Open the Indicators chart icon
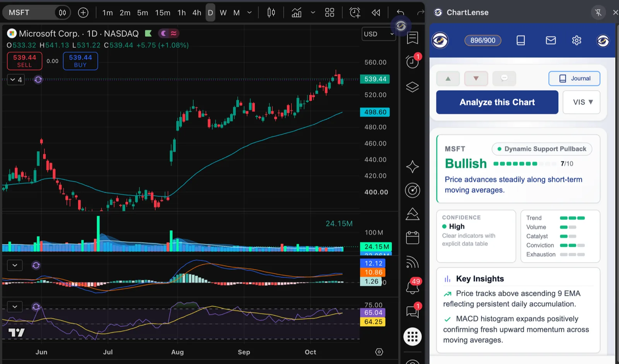Screen dimensions: 619x364 297,13
